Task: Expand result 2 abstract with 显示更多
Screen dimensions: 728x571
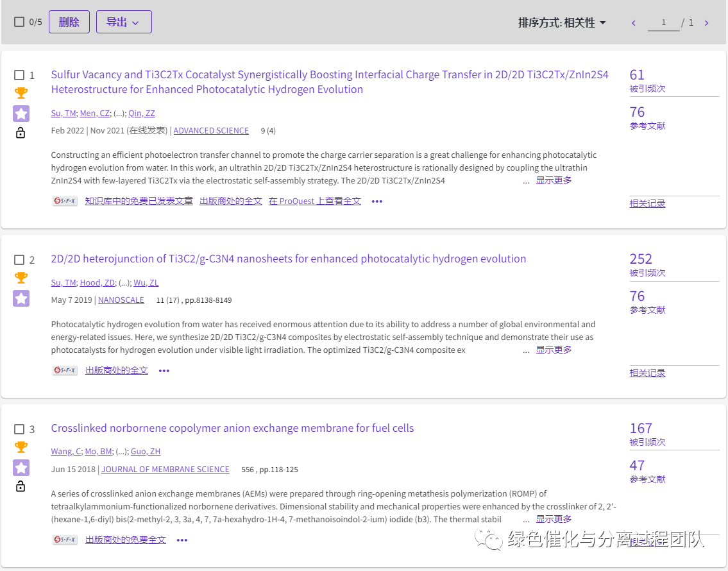Action: coord(554,350)
